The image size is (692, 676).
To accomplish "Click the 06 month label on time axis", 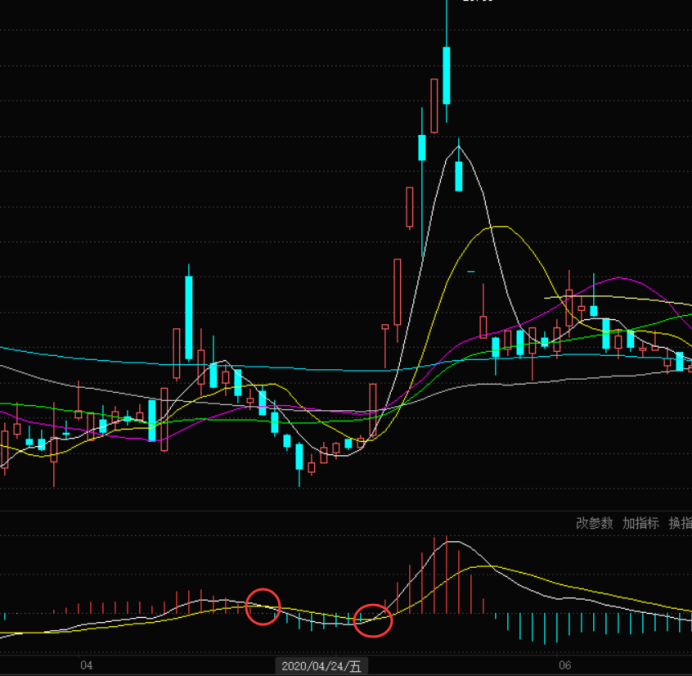I will (564, 665).
